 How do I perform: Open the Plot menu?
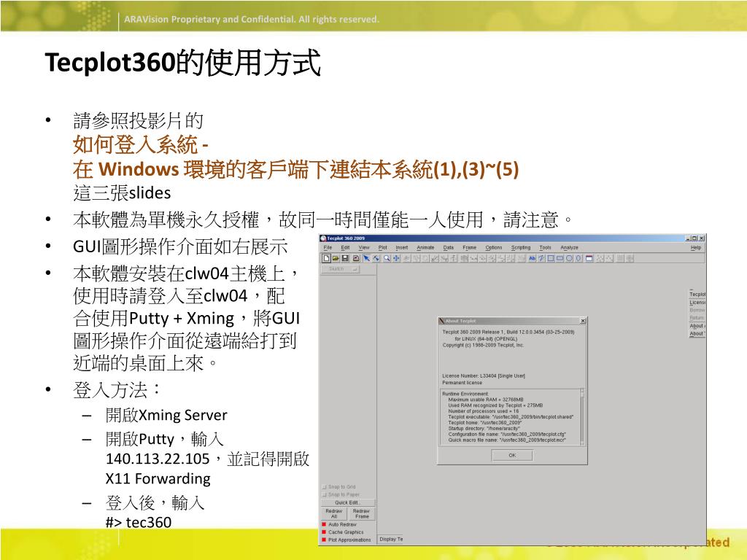click(x=382, y=248)
